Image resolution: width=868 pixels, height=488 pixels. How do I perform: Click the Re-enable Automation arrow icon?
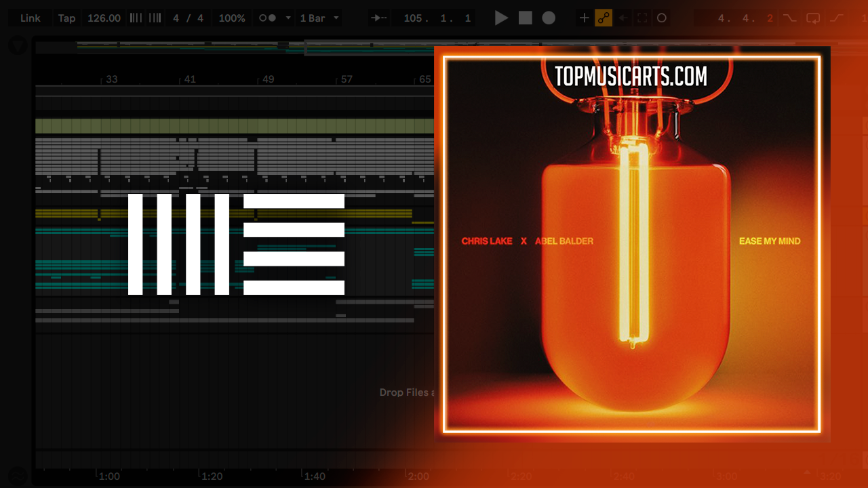tap(623, 18)
